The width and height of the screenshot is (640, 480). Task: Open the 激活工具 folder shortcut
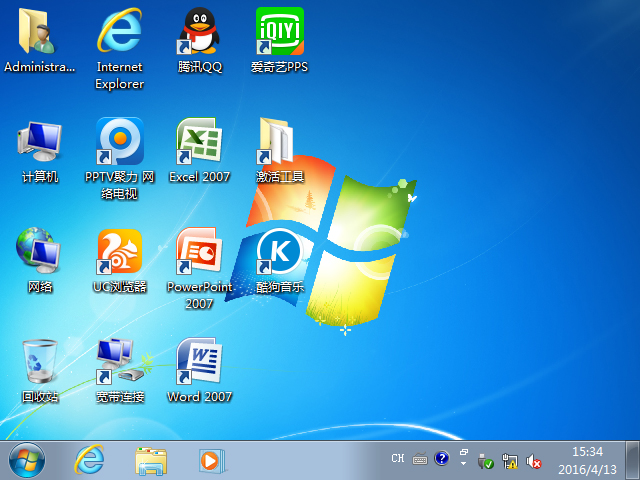280,150
